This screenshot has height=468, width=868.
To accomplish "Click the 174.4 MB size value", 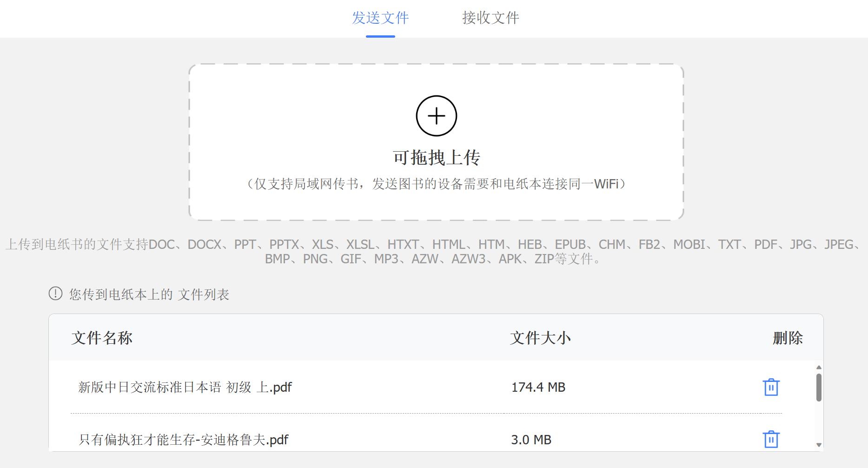I will click(x=538, y=387).
